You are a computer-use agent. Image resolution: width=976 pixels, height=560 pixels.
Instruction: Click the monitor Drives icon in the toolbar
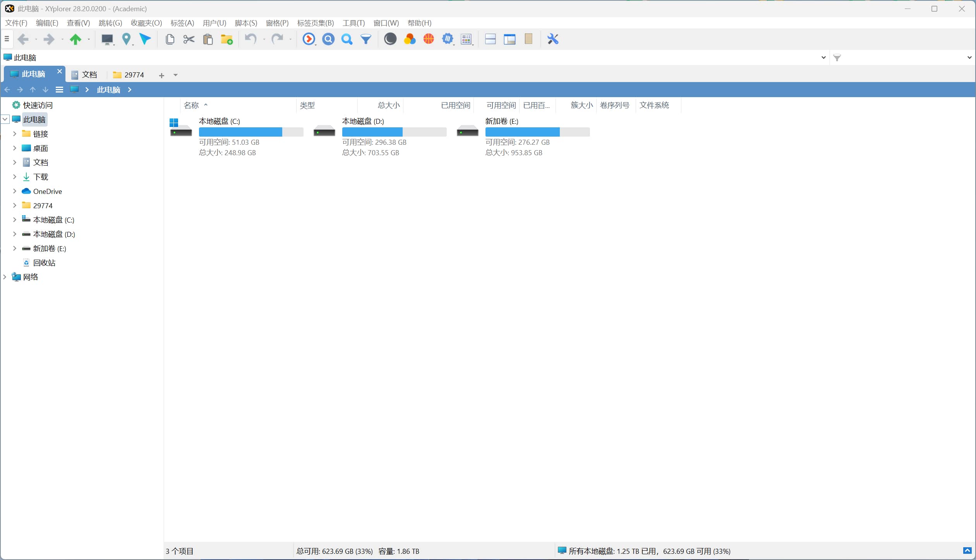pyautogui.click(x=107, y=39)
